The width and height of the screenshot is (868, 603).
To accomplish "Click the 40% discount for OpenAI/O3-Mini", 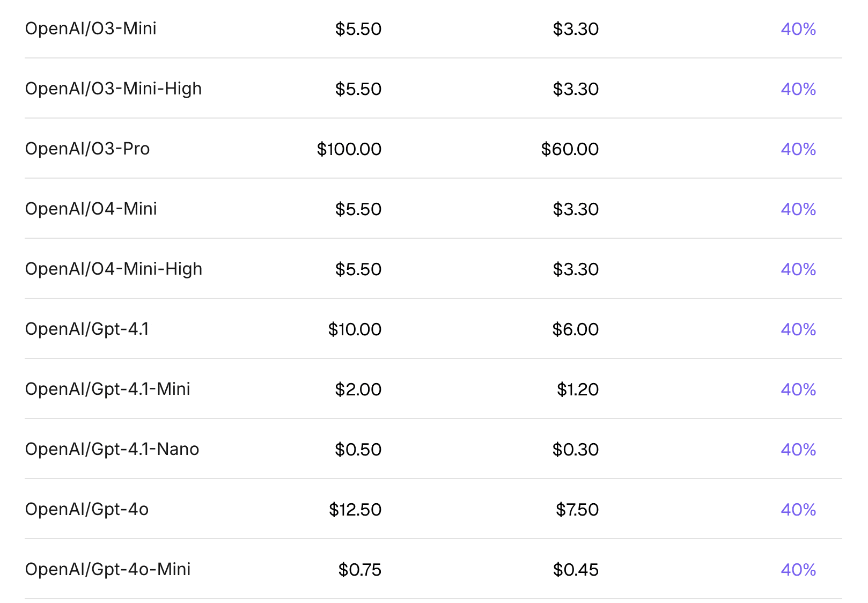I will [x=798, y=29].
